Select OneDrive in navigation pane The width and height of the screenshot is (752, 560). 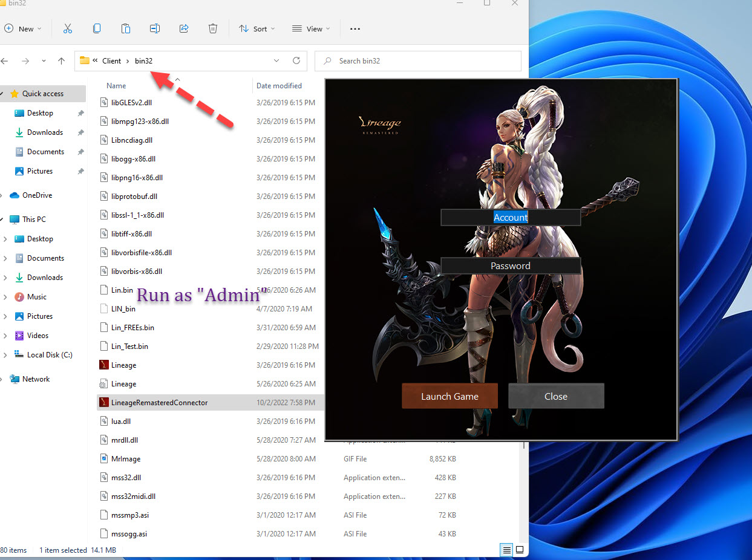(x=37, y=195)
